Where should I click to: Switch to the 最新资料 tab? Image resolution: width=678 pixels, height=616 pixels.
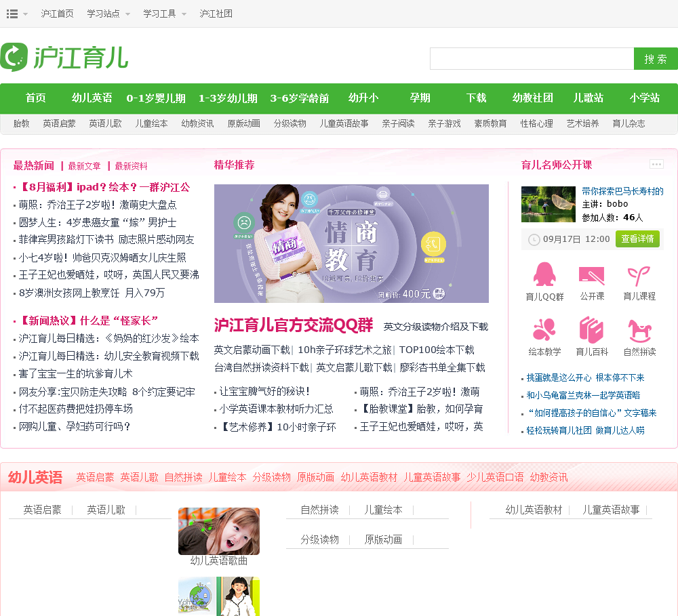pyautogui.click(x=131, y=166)
